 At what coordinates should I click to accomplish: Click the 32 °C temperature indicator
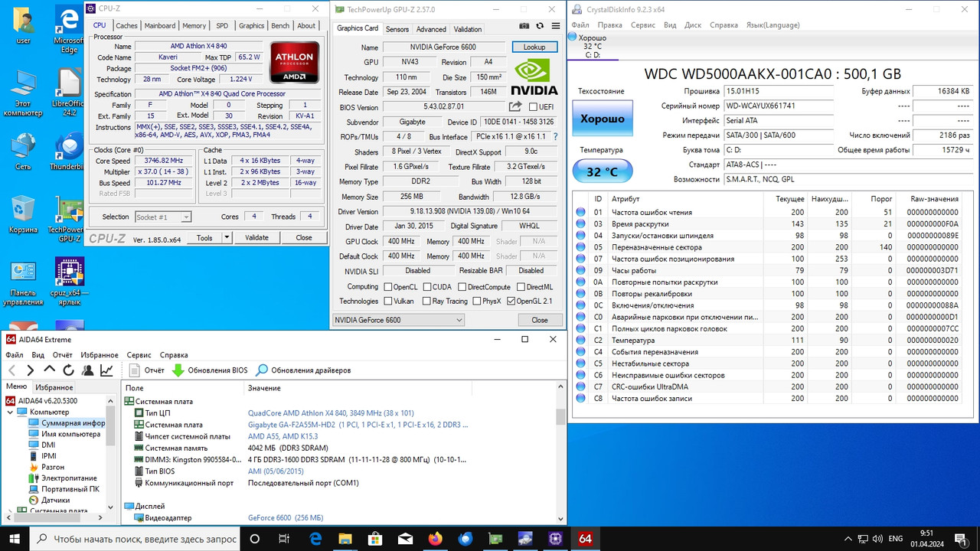602,171
